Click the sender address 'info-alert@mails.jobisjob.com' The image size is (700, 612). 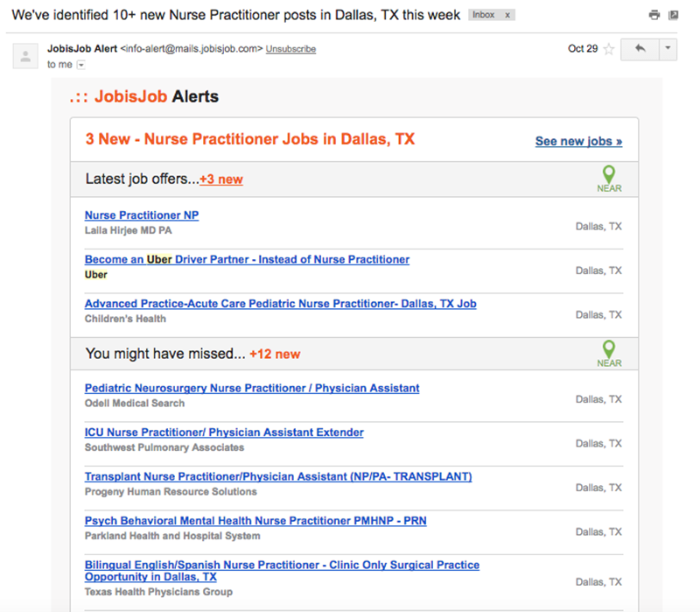[192, 49]
